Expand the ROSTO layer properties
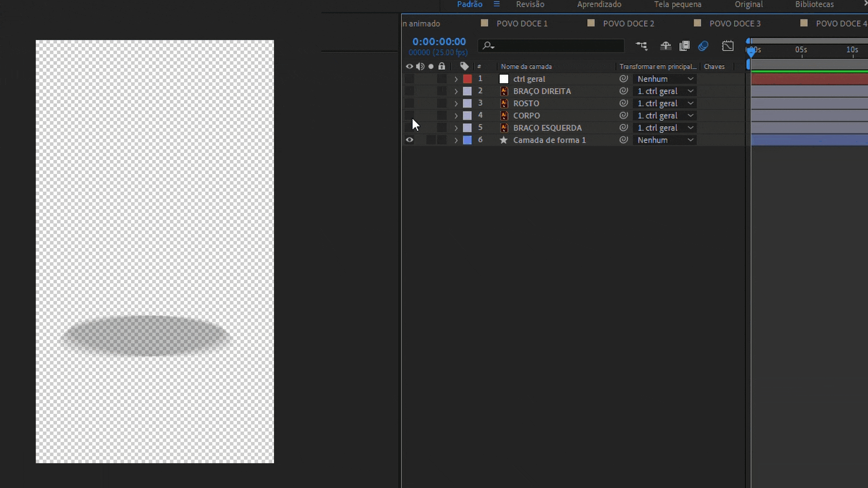Image resolution: width=868 pixels, height=488 pixels. coord(456,103)
